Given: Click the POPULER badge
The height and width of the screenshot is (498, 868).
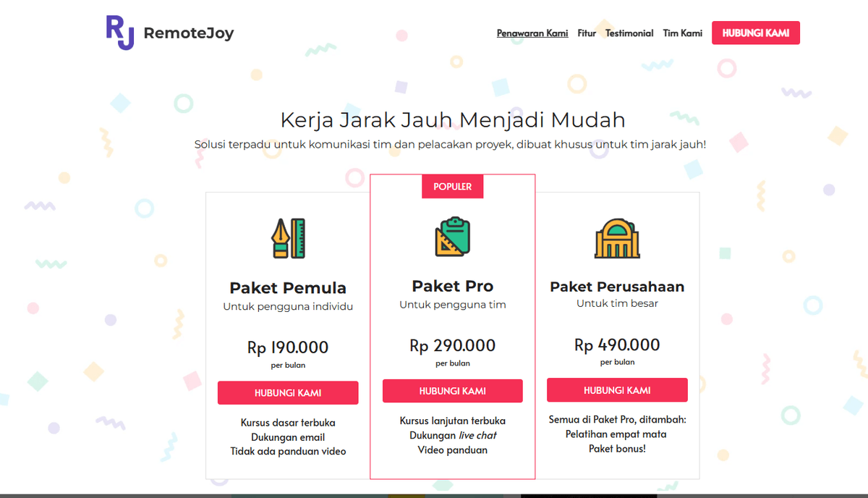Looking at the screenshot, I should 452,187.
